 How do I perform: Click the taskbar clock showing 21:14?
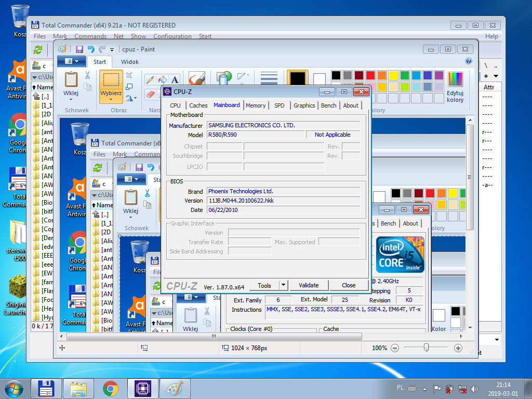point(503,389)
